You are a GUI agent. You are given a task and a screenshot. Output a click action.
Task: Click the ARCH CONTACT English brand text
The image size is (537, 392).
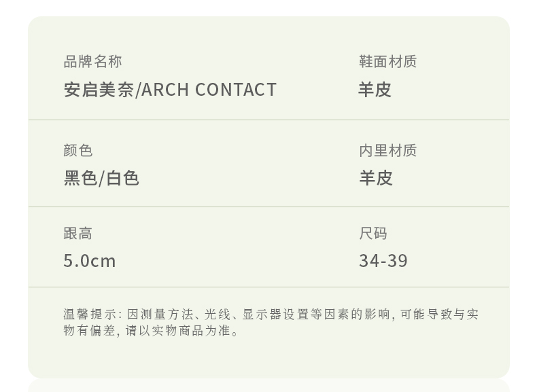point(209,90)
